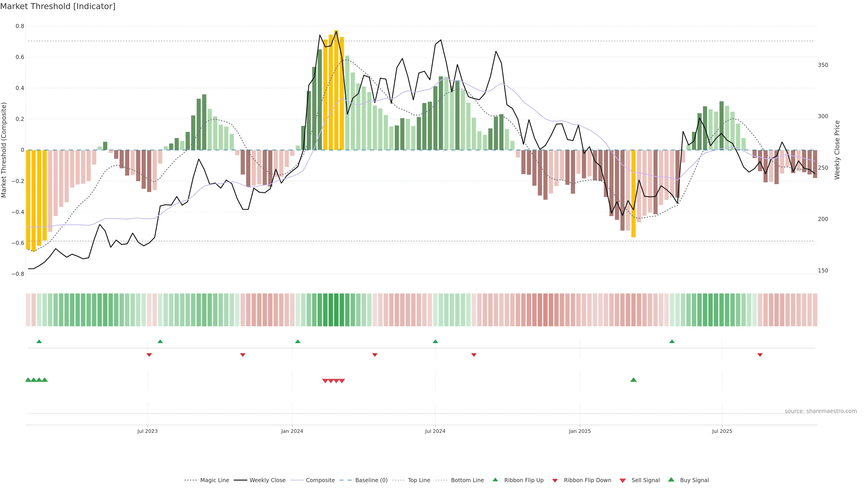Click the Jan 2025 axis label
Viewport: 868px width, 488px height.
pos(580,431)
